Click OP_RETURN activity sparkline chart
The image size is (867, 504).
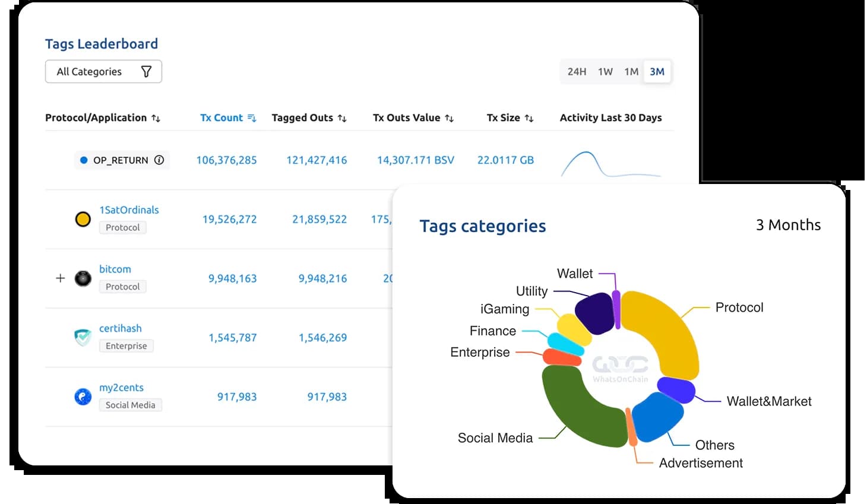click(x=611, y=164)
